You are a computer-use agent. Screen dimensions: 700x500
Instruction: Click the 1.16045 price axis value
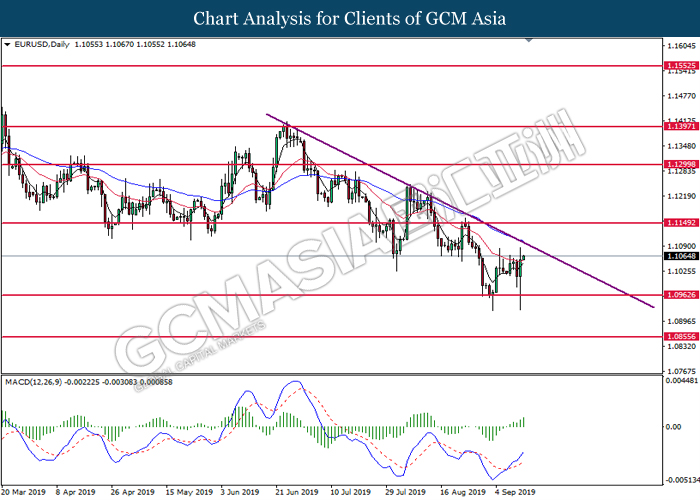pyautogui.click(x=681, y=46)
